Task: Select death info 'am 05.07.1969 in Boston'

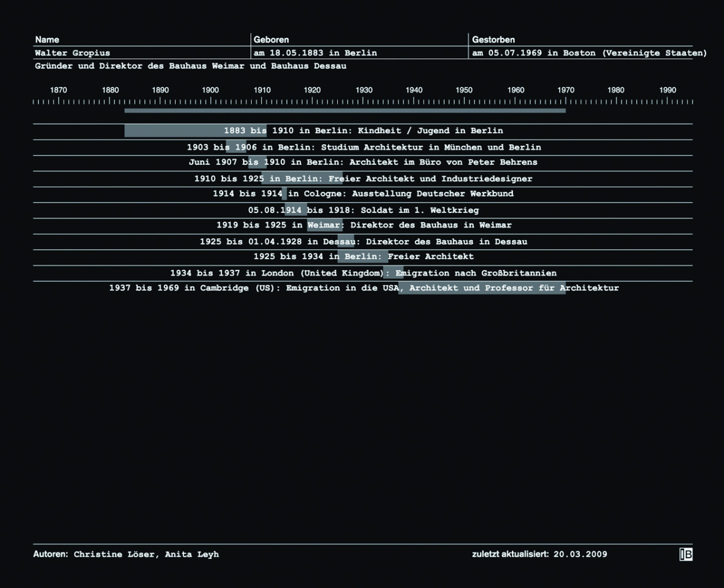Action: [x=534, y=53]
